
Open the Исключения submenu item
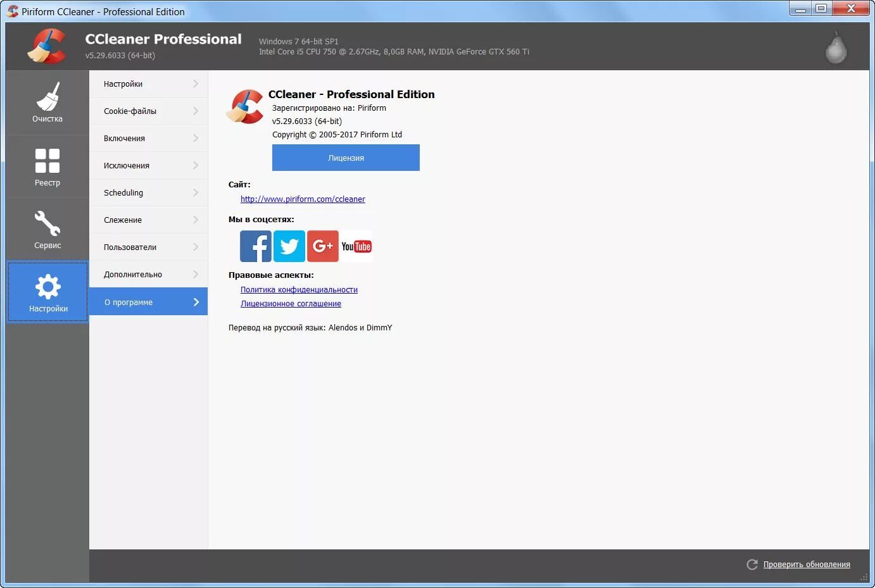pos(148,165)
